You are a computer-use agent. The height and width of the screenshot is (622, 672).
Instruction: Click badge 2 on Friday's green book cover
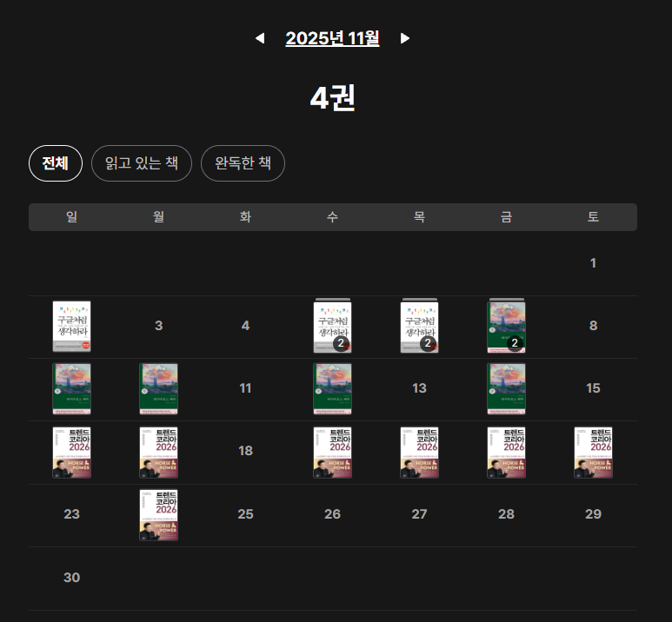[515, 344]
